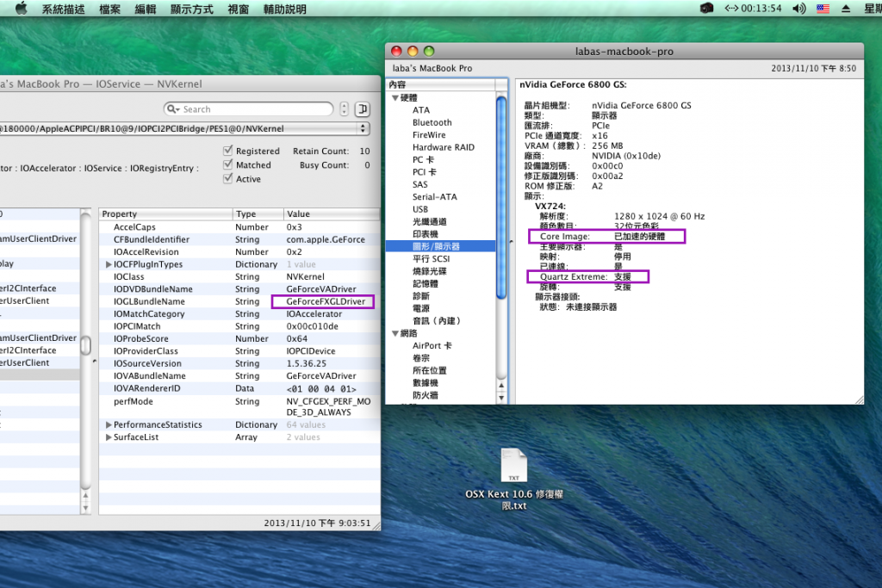
Task: Select the IOGLBundleName property row
Action: 239,301
